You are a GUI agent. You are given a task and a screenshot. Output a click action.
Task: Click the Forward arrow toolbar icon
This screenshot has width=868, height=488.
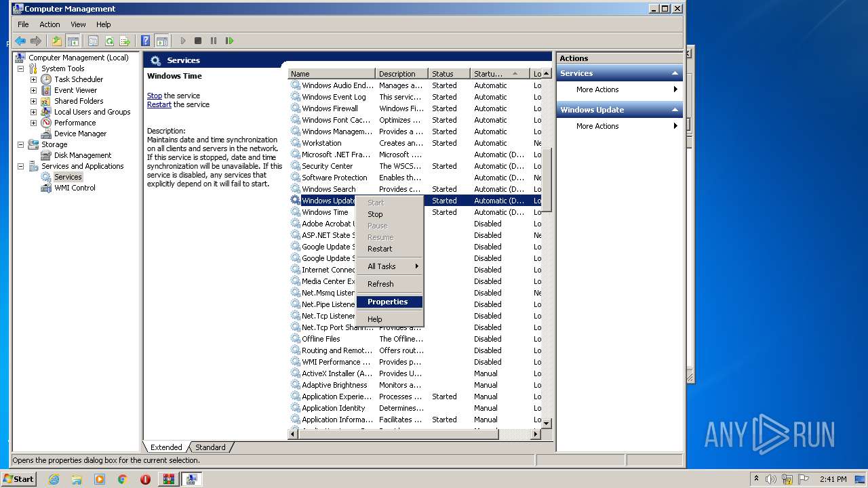[x=36, y=41]
